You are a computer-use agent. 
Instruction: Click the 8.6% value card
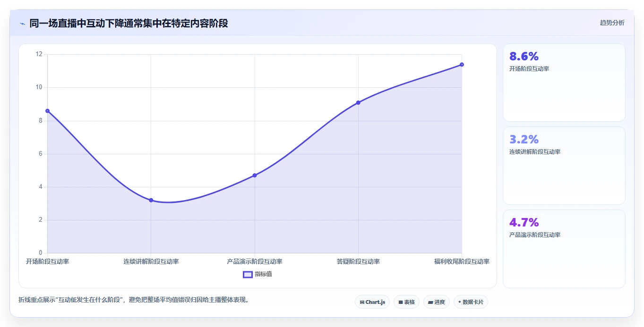click(x=564, y=83)
